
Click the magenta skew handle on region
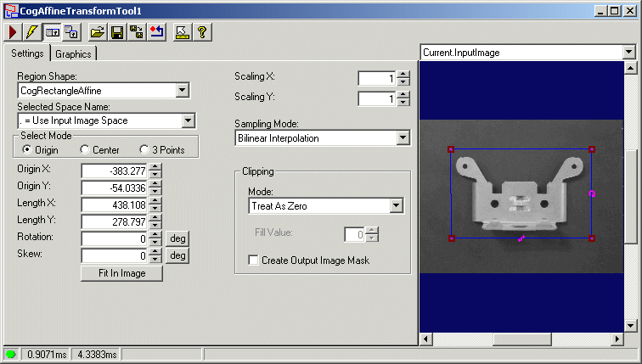pyautogui.click(x=521, y=238)
